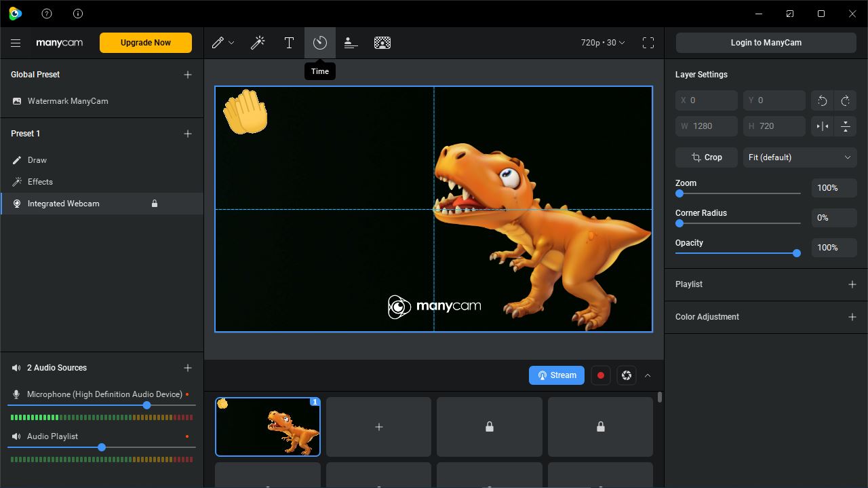868x488 pixels.
Task: Select the Draw layer in Preset 1
Action: pos(102,160)
